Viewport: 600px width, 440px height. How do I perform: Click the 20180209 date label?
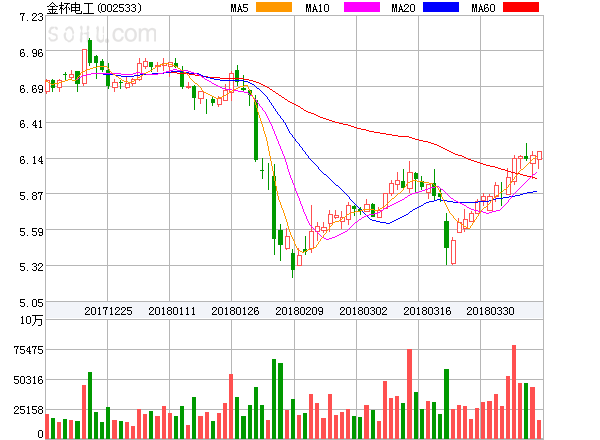(299, 311)
